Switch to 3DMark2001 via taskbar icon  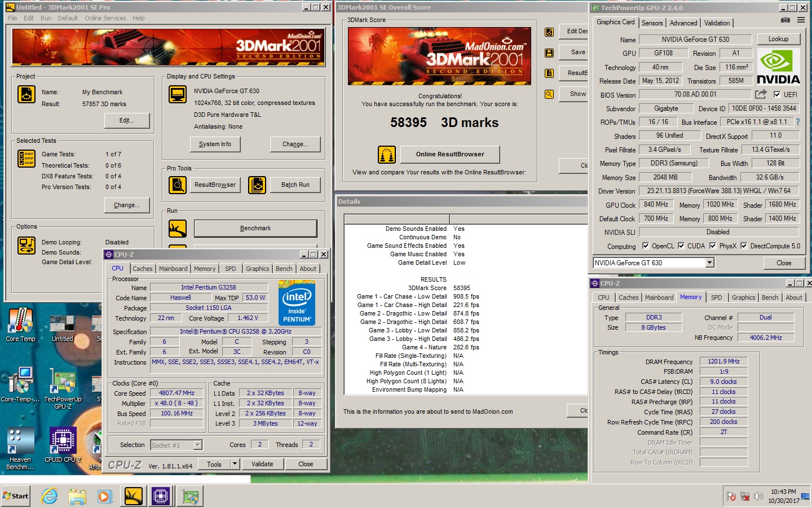pos(134,496)
